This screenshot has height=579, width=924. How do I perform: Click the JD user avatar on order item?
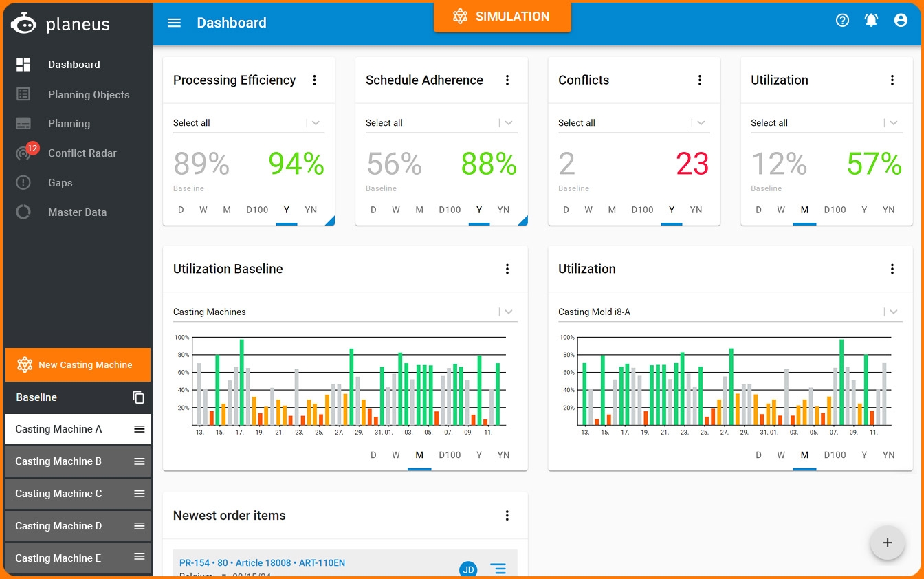(468, 569)
